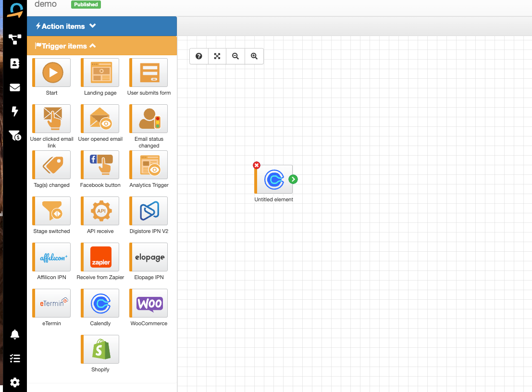Zoom out on the canvas
Image resolution: width=532 pixels, height=392 pixels.
click(235, 56)
